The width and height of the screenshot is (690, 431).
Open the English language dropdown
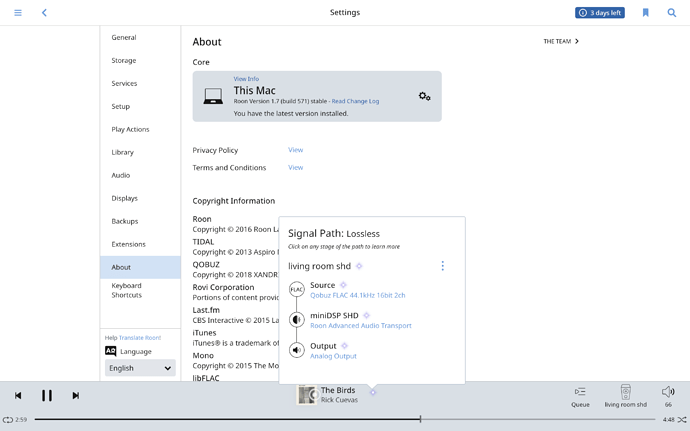tap(140, 368)
